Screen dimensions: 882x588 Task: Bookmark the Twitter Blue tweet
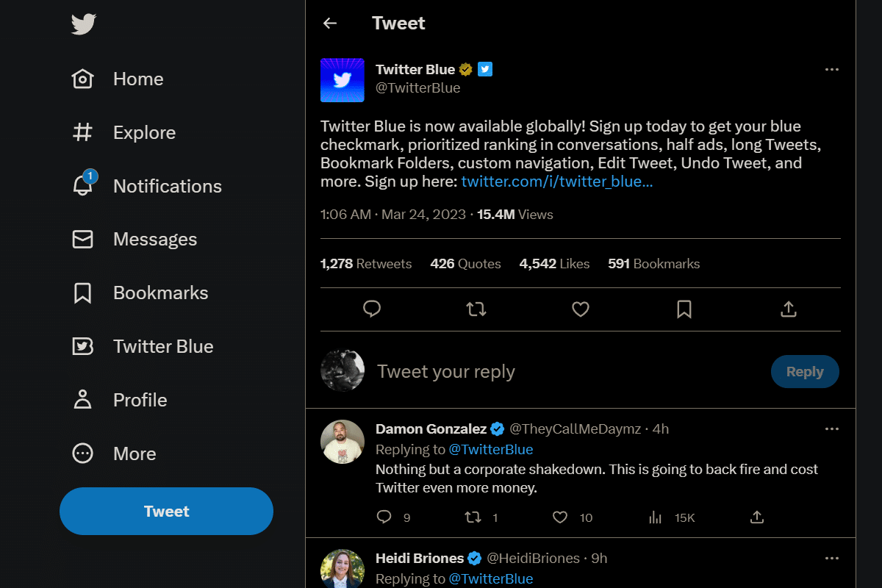[x=684, y=309]
